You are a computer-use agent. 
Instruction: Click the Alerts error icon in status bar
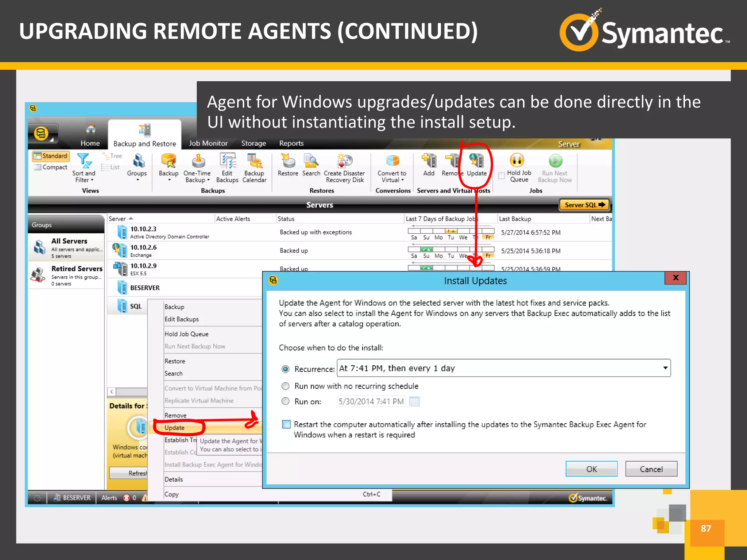pos(127,498)
